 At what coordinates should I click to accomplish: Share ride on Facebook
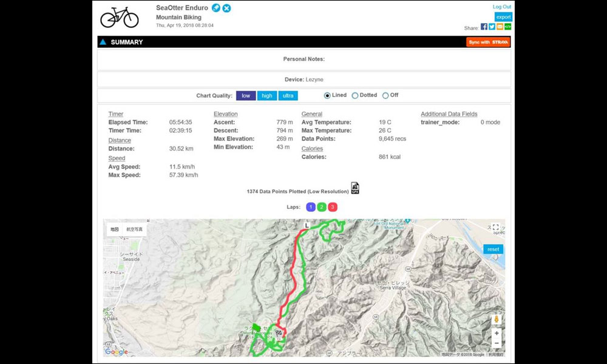click(484, 26)
